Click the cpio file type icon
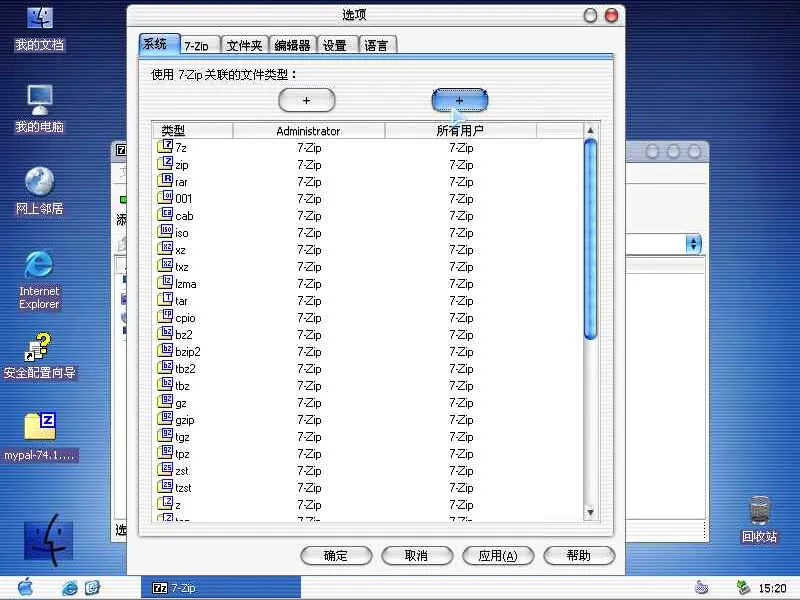The image size is (800, 600). [x=165, y=317]
